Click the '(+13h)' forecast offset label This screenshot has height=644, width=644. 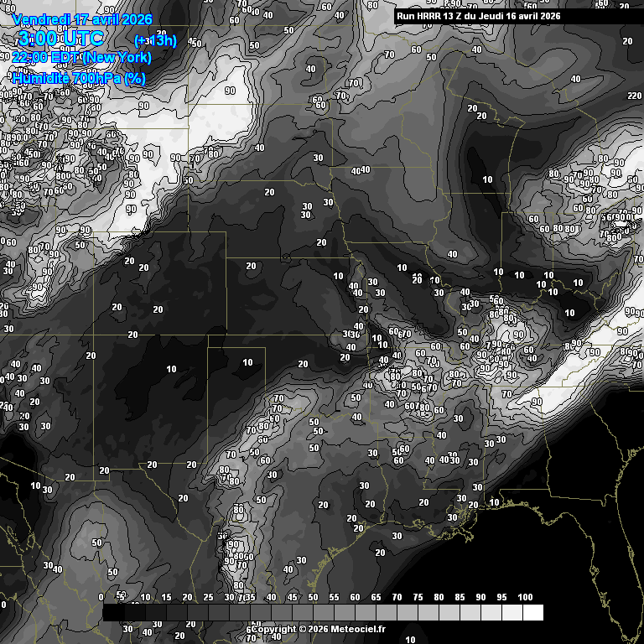(155, 40)
